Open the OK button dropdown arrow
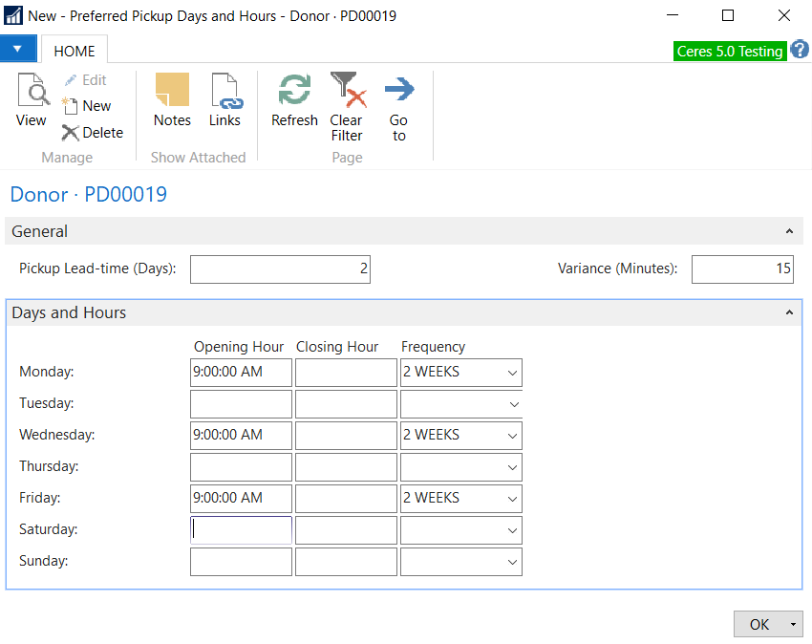 (x=793, y=625)
